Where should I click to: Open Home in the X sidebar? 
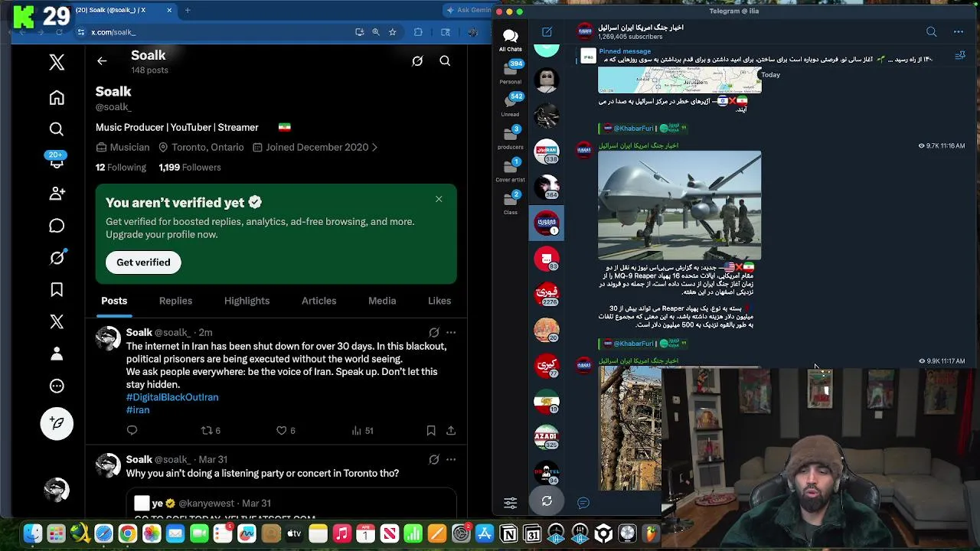(57, 98)
